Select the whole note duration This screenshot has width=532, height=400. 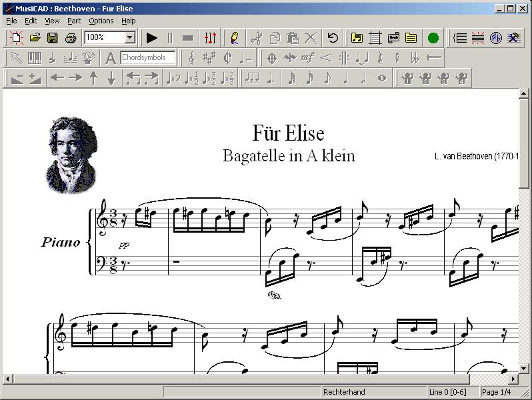pos(382,78)
